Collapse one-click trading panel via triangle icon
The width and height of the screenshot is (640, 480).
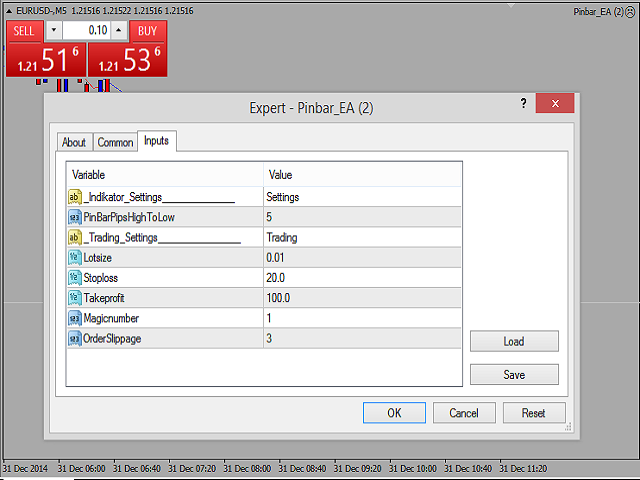(x=9, y=11)
